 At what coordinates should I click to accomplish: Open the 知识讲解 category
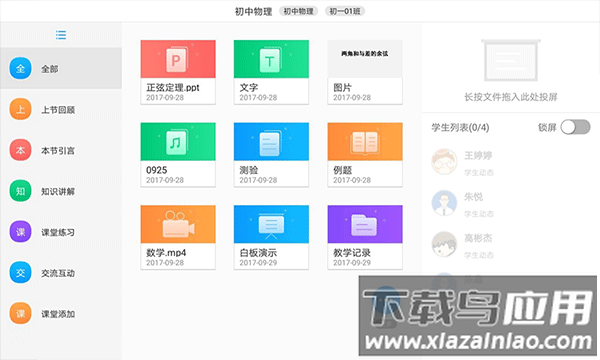click(x=61, y=191)
